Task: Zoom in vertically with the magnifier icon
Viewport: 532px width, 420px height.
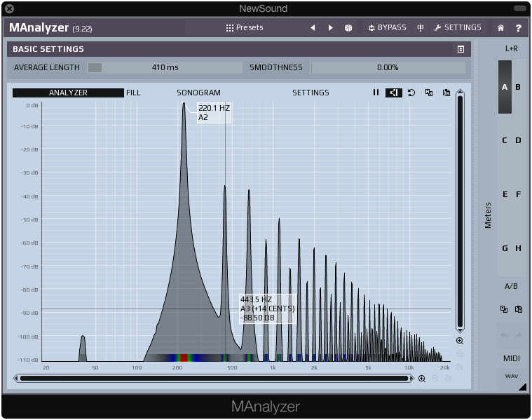Action: point(460,341)
